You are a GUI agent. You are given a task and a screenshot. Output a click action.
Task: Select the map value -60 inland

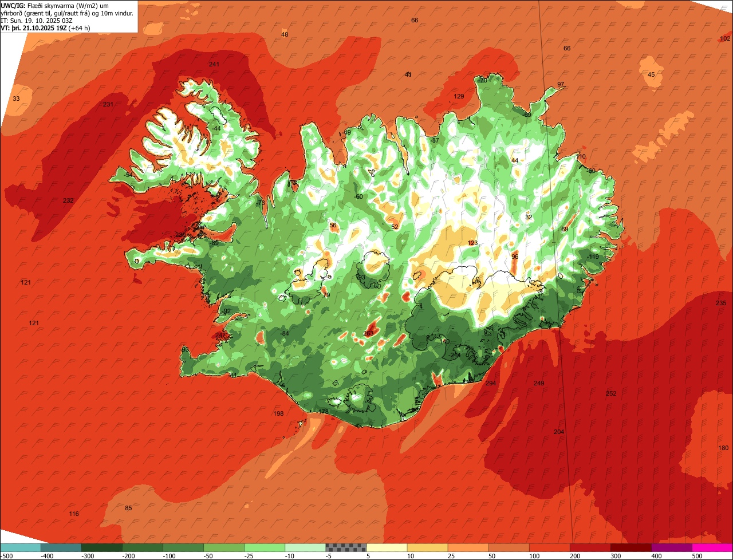[x=358, y=196]
